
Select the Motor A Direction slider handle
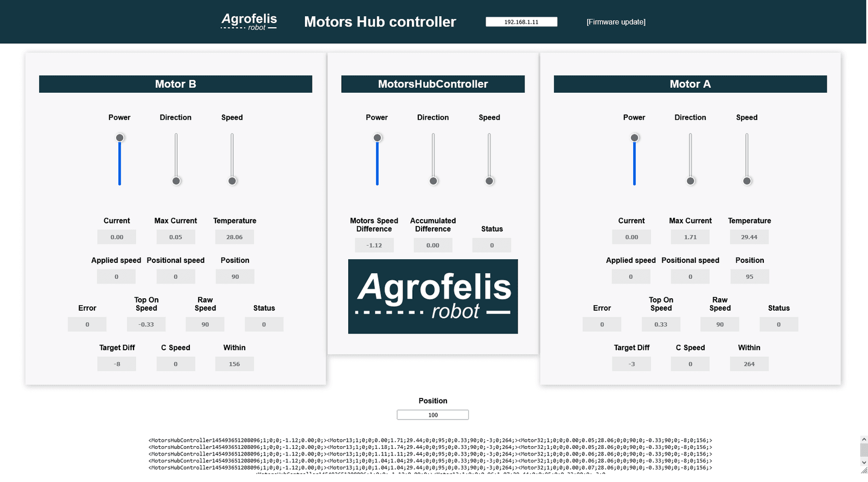[691, 181]
